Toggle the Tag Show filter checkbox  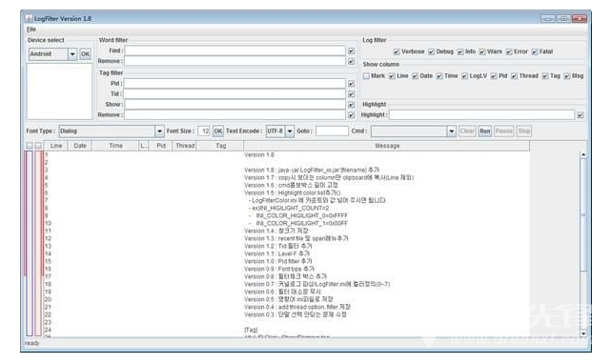pyautogui.click(x=351, y=105)
